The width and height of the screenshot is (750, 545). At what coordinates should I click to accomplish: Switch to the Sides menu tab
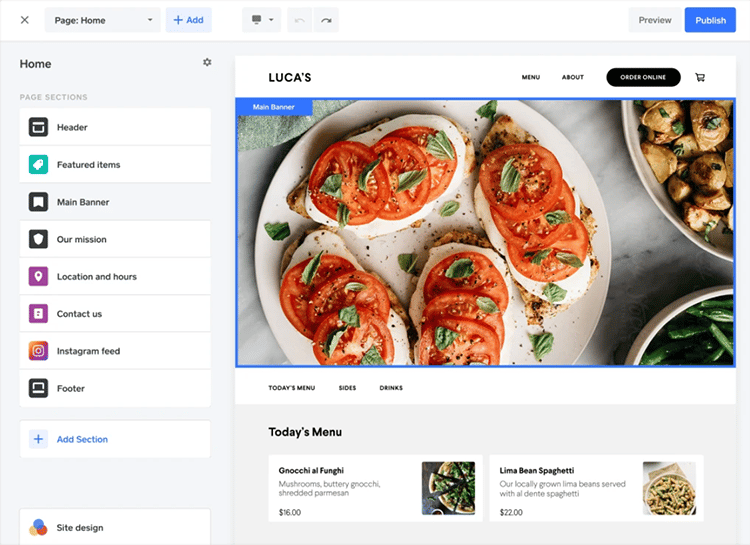[347, 388]
